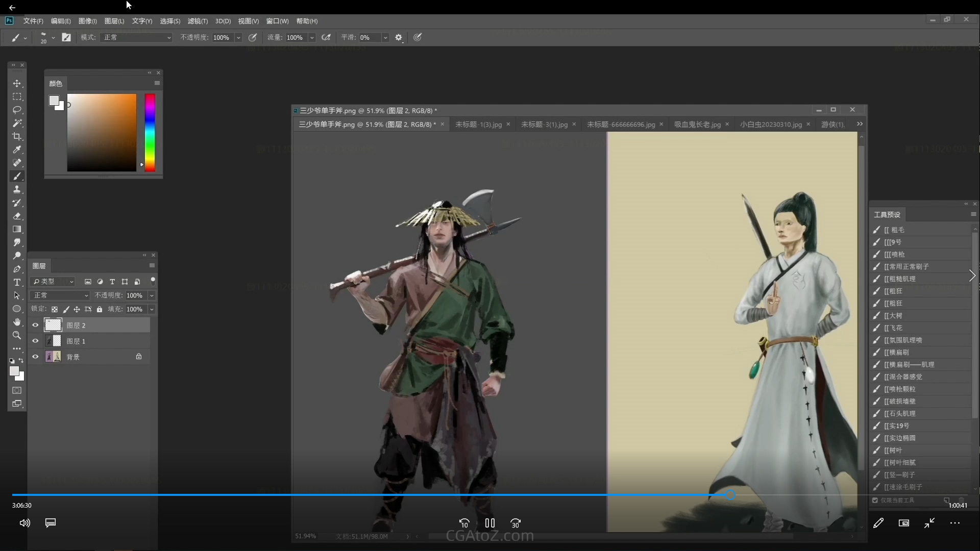Select the Move tool
The width and height of the screenshot is (980, 551).
[x=17, y=83]
